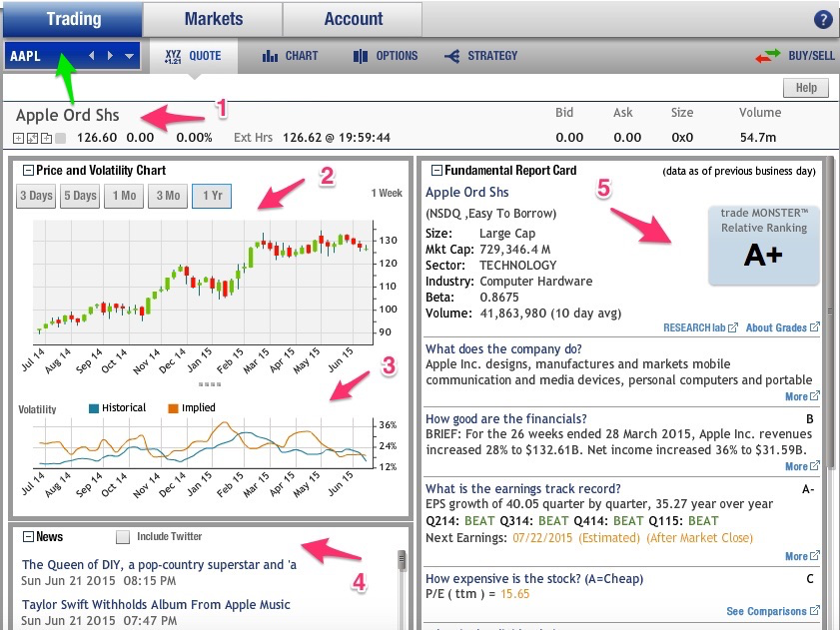This screenshot has width=840, height=630.
Task: Open the See Comparisons link
Action: coord(773,611)
